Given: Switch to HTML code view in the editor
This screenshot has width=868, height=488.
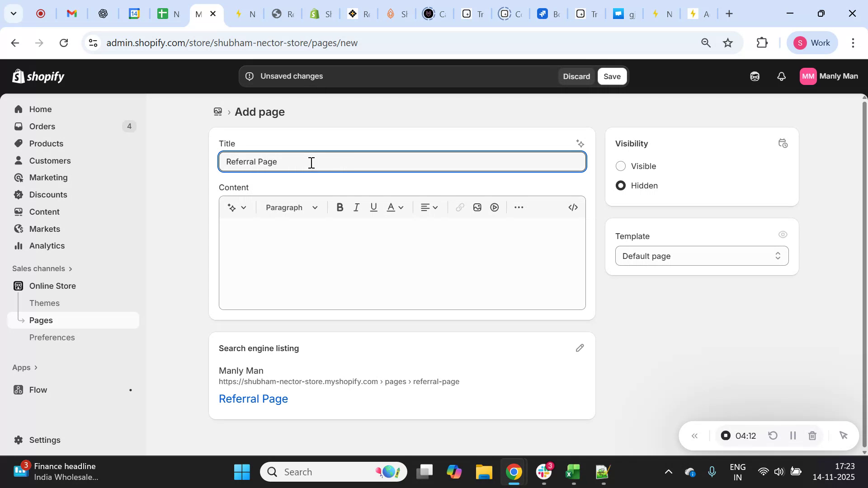Looking at the screenshot, I should point(573,207).
